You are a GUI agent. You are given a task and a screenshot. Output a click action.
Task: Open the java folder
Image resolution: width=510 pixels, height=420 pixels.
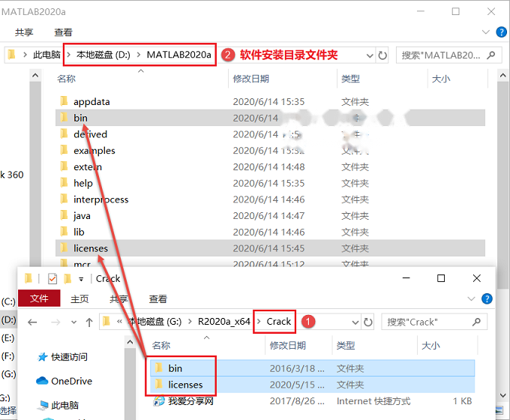(82, 216)
